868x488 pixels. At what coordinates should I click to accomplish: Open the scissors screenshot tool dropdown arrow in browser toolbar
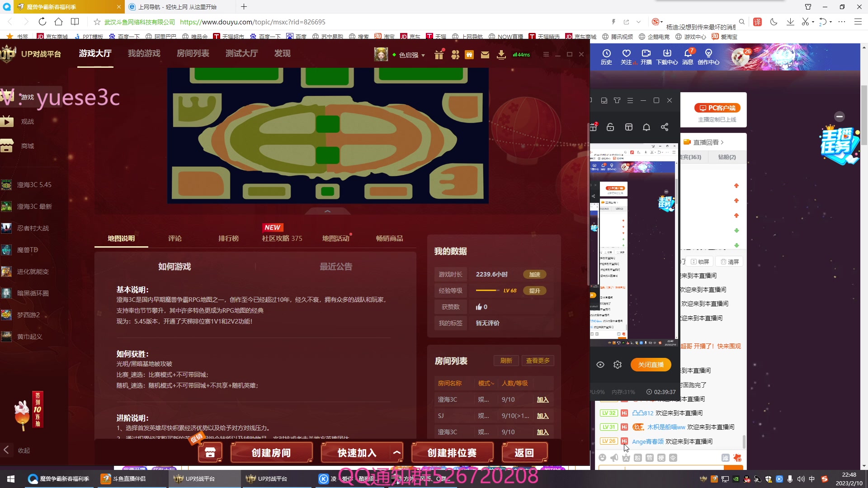813,22
